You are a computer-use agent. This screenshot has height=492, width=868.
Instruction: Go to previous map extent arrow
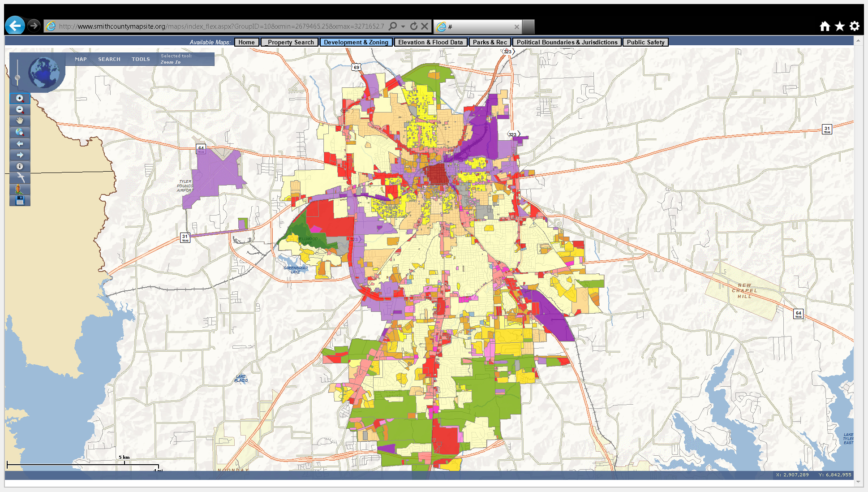[20, 144]
